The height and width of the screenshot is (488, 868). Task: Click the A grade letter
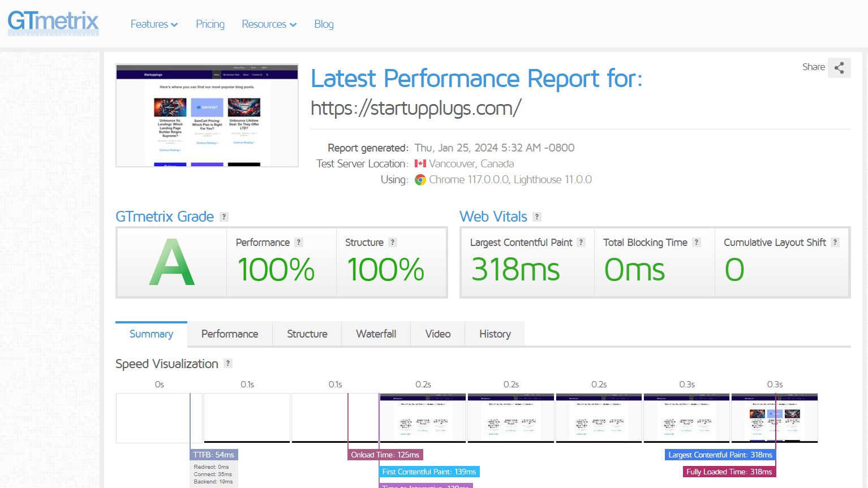pyautogui.click(x=172, y=262)
